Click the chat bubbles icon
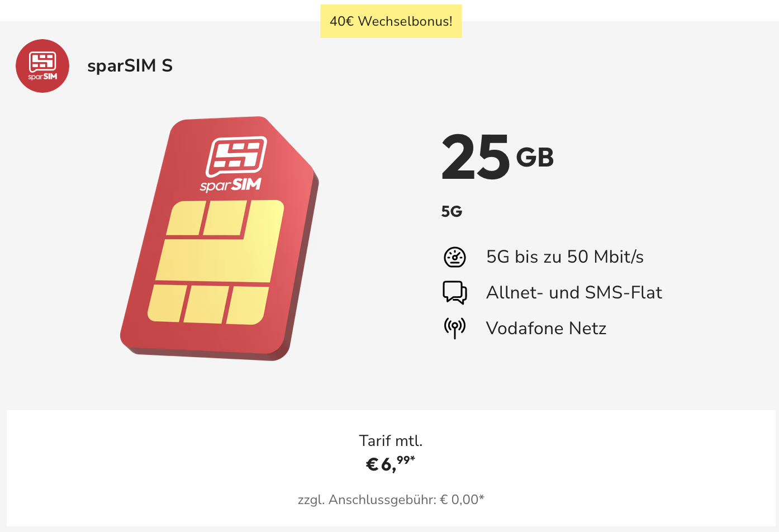 [x=455, y=292]
